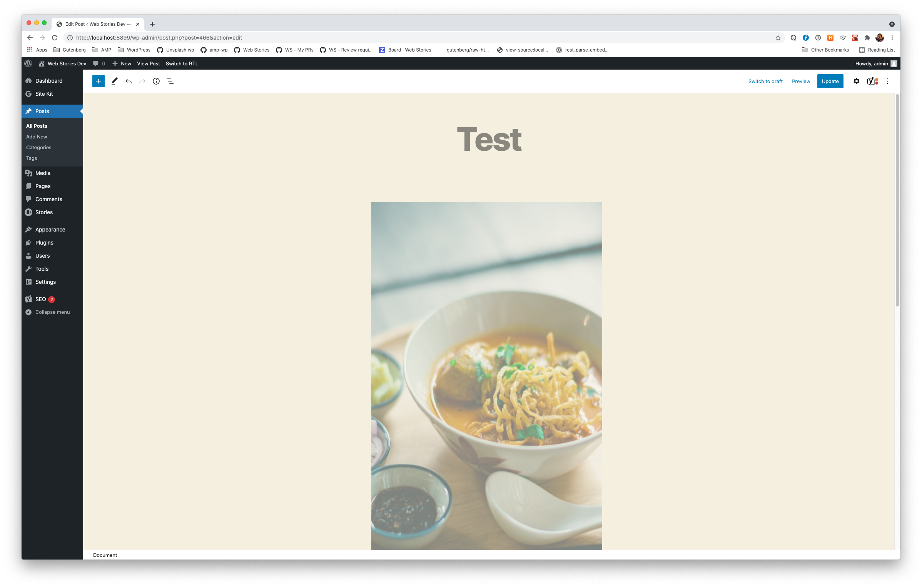Image resolution: width=922 pixels, height=588 pixels.
Task: Switch the post to draft
Action: [765, 81]
